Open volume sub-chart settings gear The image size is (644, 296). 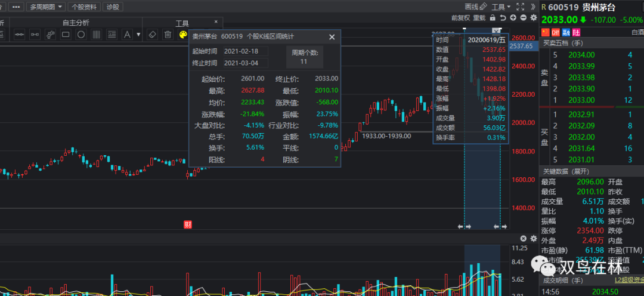(x=534, y=239)
